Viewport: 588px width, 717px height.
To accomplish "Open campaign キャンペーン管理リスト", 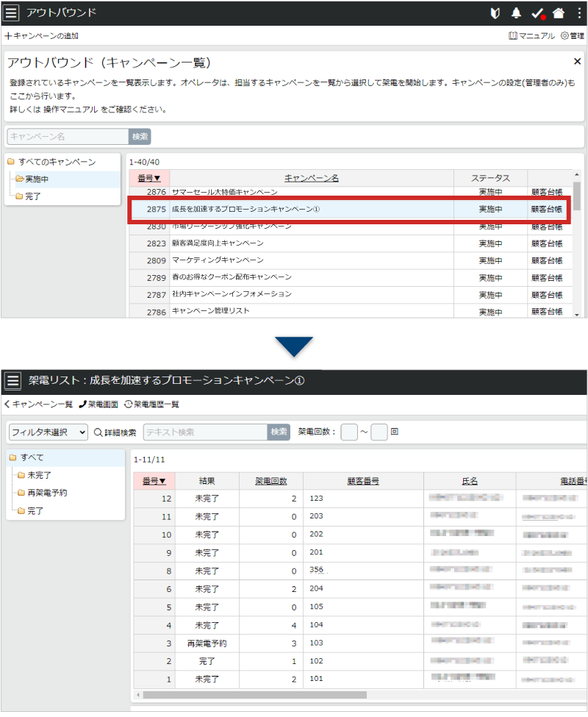I will [211, 311].
